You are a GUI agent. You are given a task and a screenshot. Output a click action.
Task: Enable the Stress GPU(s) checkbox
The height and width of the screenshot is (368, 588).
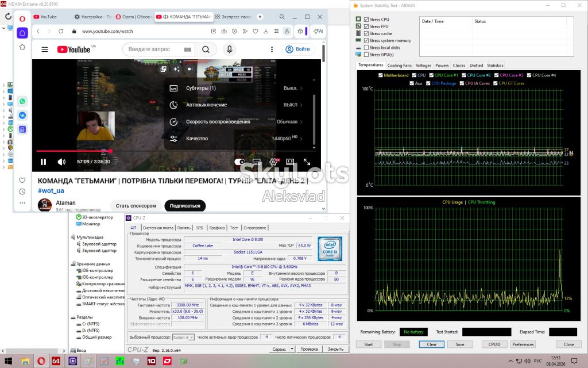(366, 55)
